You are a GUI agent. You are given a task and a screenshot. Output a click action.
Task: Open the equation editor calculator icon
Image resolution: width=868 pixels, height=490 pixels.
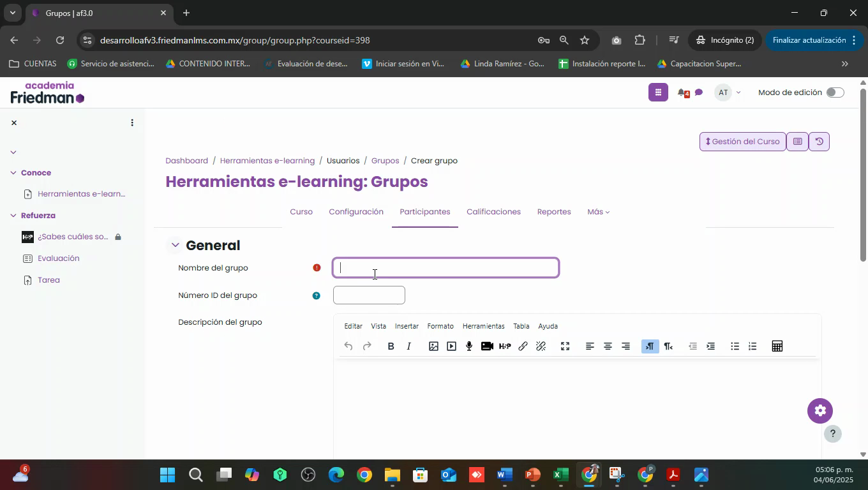coord(777,346)
